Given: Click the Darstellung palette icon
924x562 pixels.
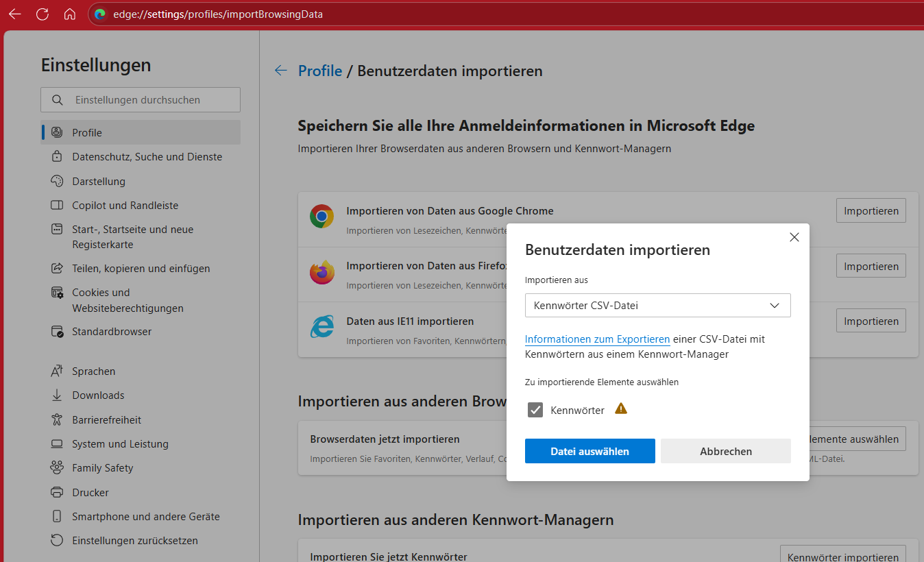Looking at the screenshot, I should [x=58, y=182].
